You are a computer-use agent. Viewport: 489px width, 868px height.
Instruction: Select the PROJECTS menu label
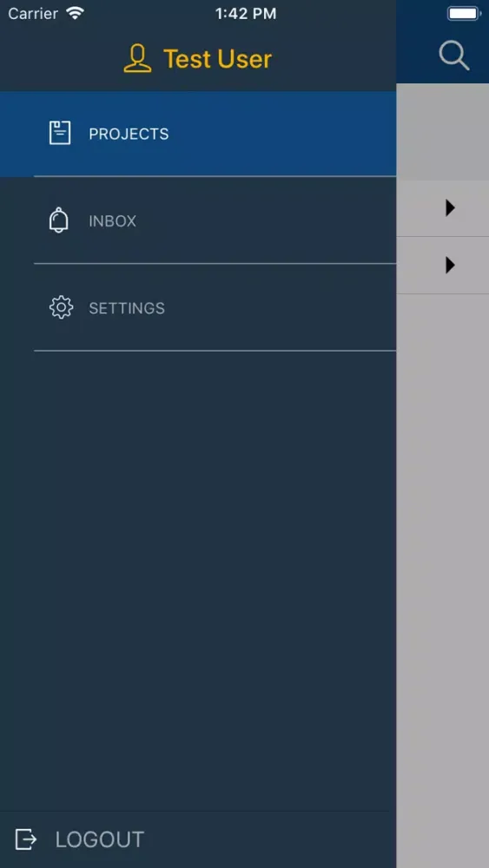click(129, 134)
